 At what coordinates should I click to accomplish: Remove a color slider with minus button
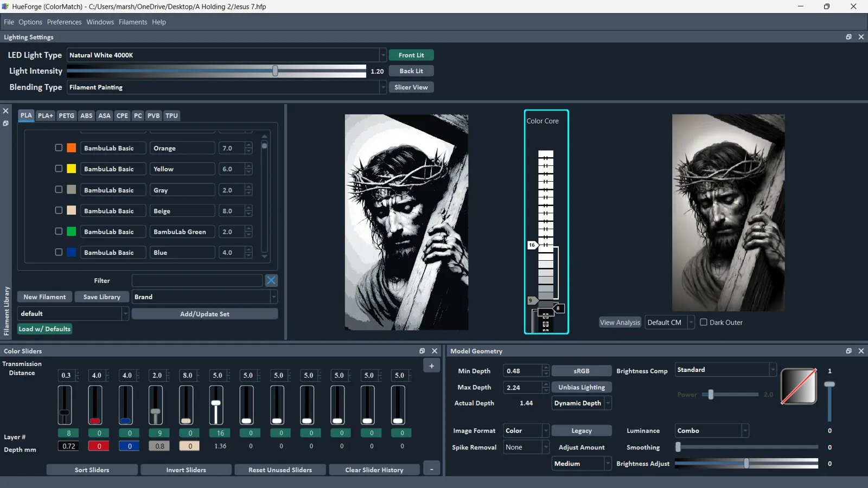pyautogui.click(x=432, y=470)
